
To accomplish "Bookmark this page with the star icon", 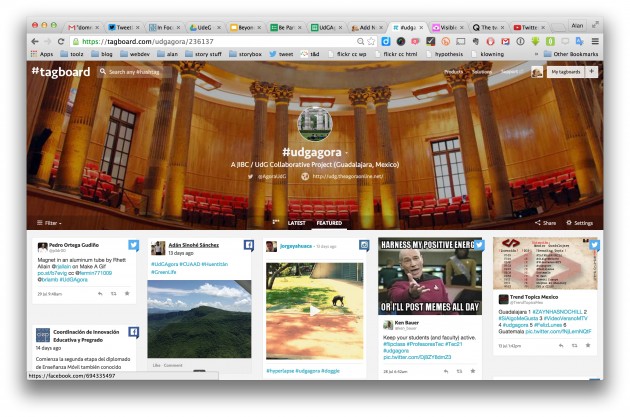I will (x=371, y=41).
